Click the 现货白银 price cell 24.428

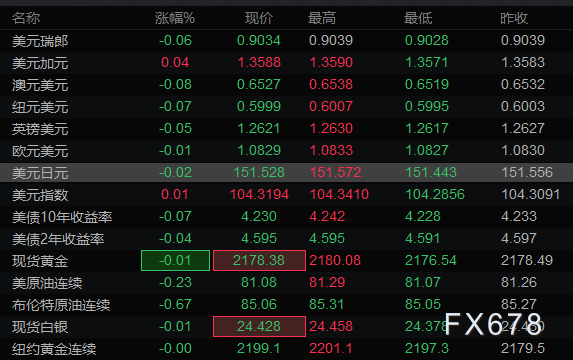coord(259,326)
